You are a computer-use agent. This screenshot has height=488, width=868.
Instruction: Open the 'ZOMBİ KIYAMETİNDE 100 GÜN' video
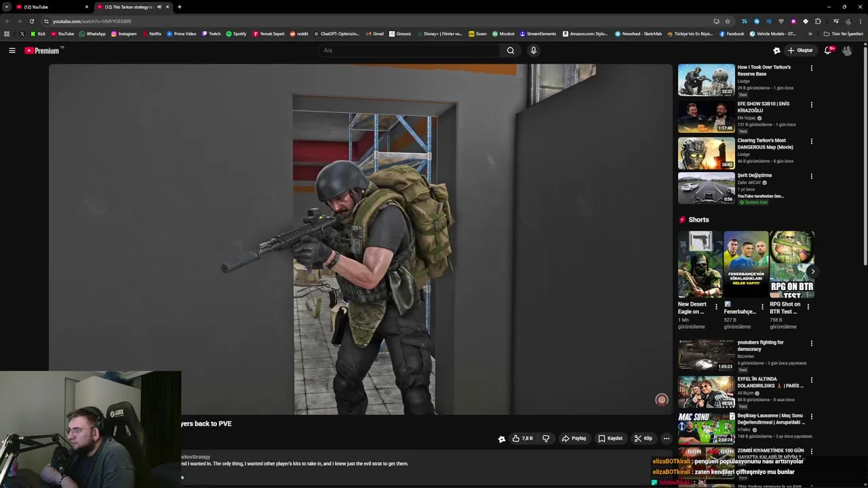770,453
